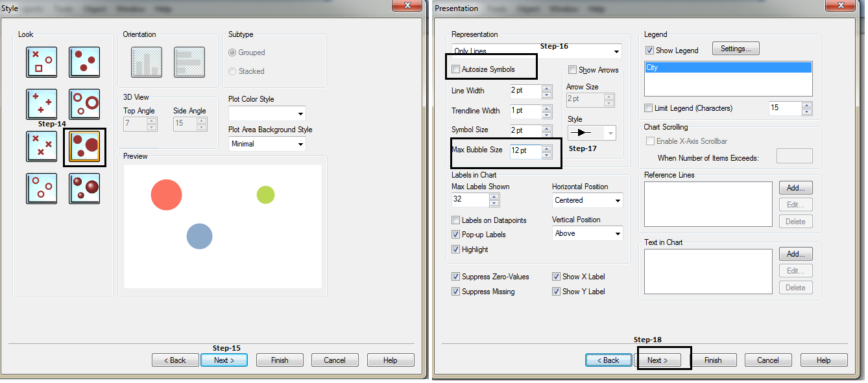868x383 pixels.
Task: Select the X-marks scatter look icon
Action: [x=42, y=146]
